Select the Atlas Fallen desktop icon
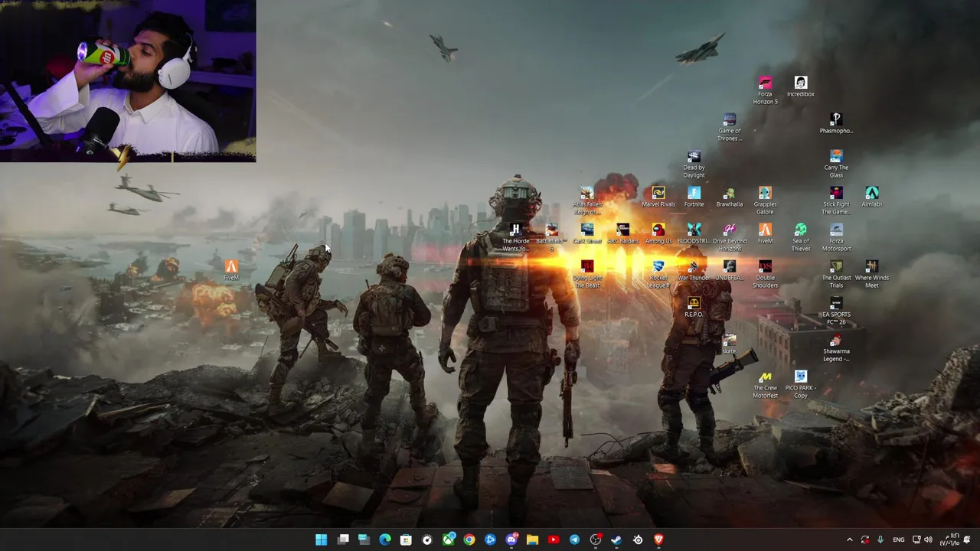 coord(587,200)
